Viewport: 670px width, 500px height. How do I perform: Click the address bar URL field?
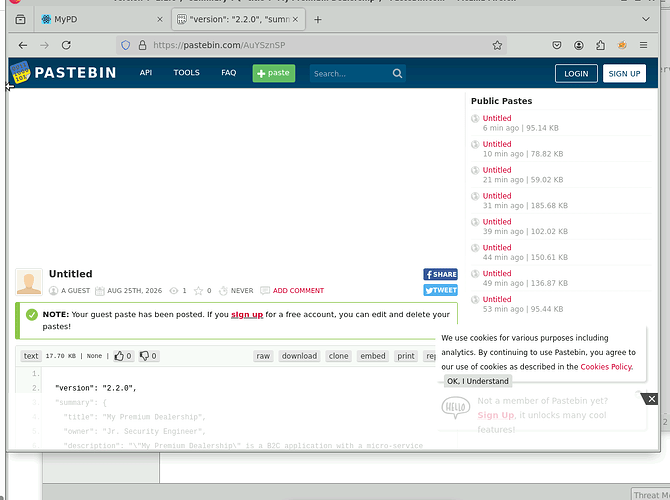[x=311, y=45]
